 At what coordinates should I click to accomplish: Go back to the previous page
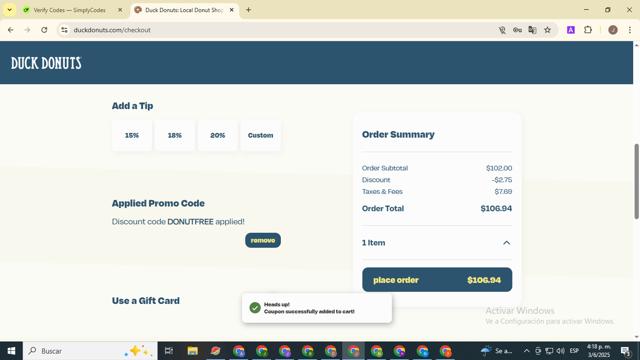tap(11, 30)
